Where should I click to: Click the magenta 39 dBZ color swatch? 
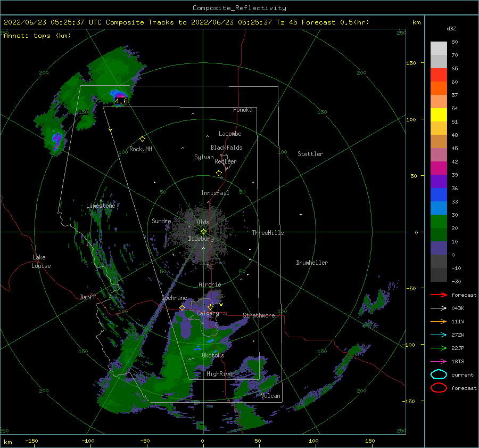(439, 168)
